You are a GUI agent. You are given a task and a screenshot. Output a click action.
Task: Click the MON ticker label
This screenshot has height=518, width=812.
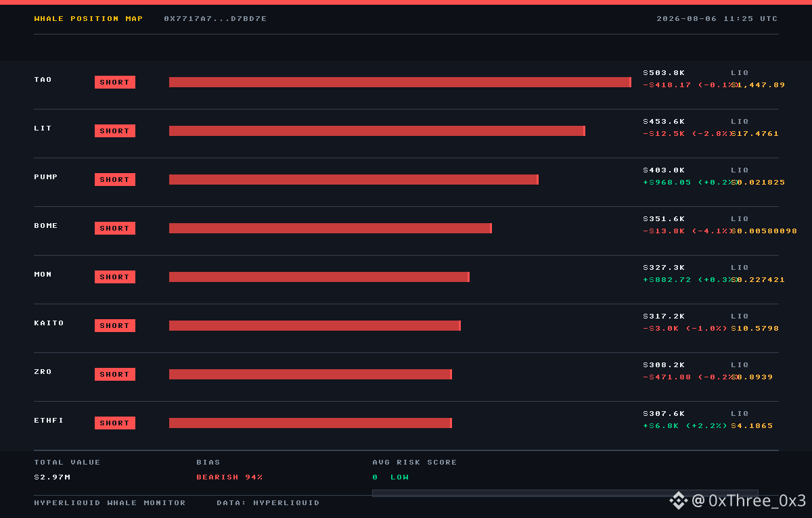coord(43,275)
